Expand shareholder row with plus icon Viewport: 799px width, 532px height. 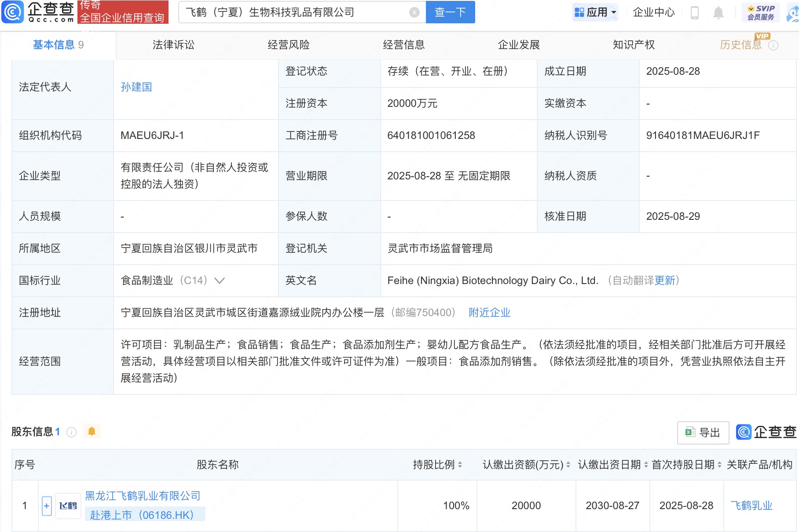click(47, 506)
